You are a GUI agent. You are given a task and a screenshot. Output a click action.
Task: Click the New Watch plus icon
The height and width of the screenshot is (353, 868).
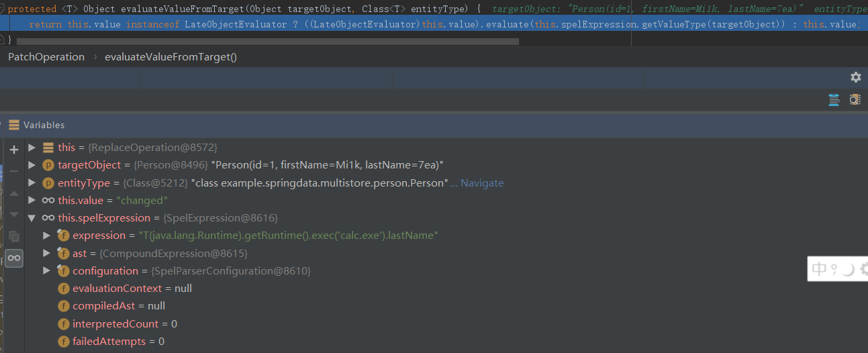coord(14,150)
